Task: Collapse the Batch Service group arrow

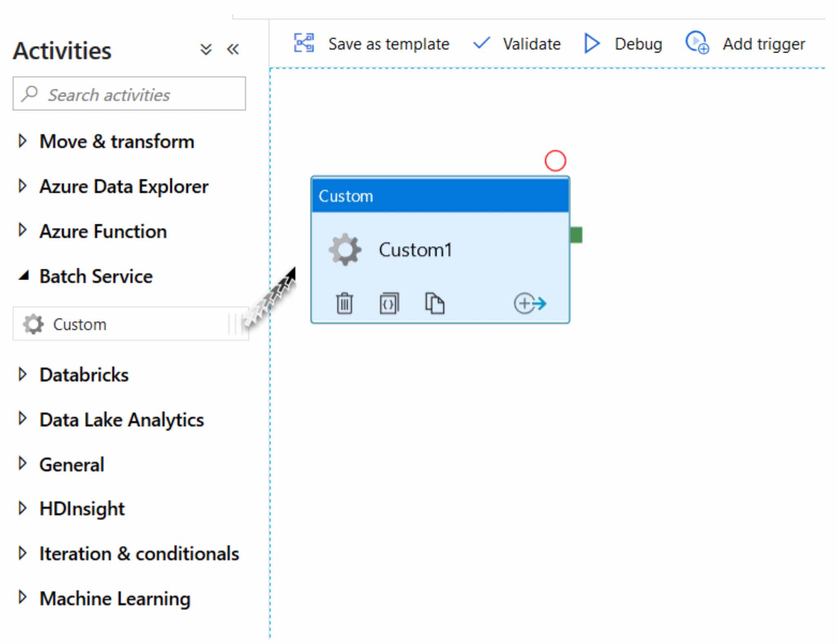Action: click(x=24, y=276)
